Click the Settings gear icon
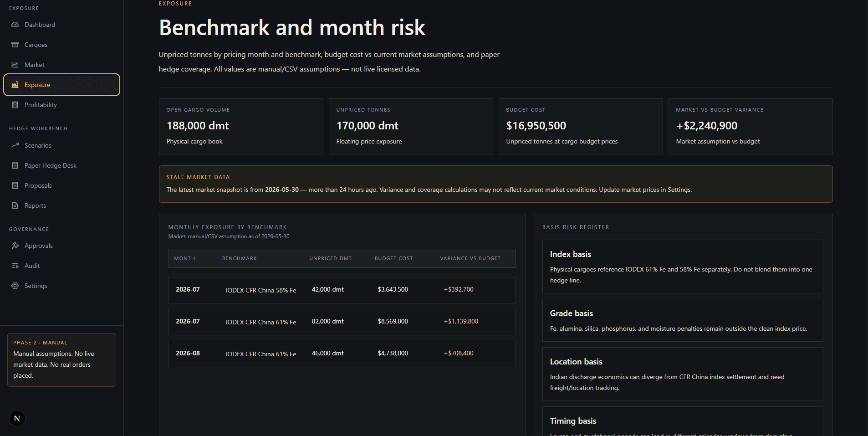 tap(15, 286)
